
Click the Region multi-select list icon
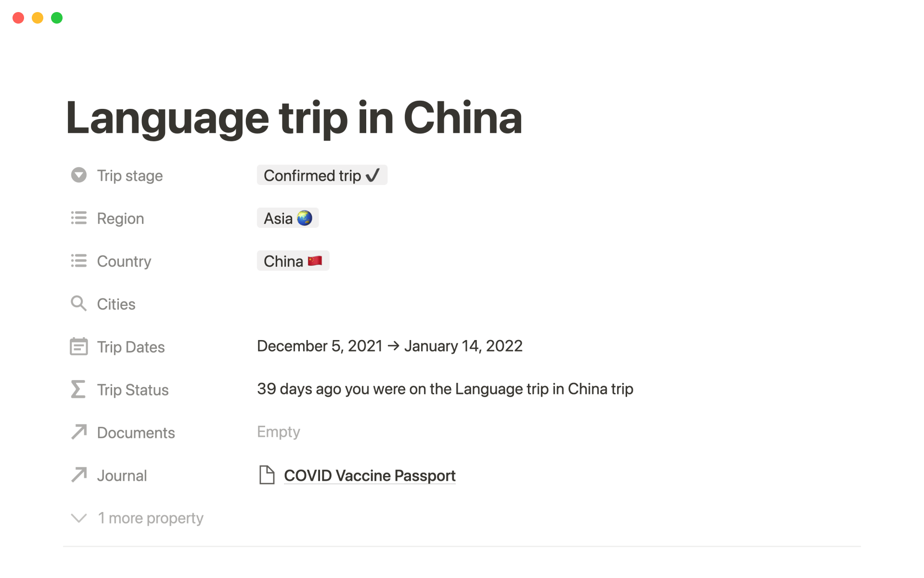[x=79, y=218]
